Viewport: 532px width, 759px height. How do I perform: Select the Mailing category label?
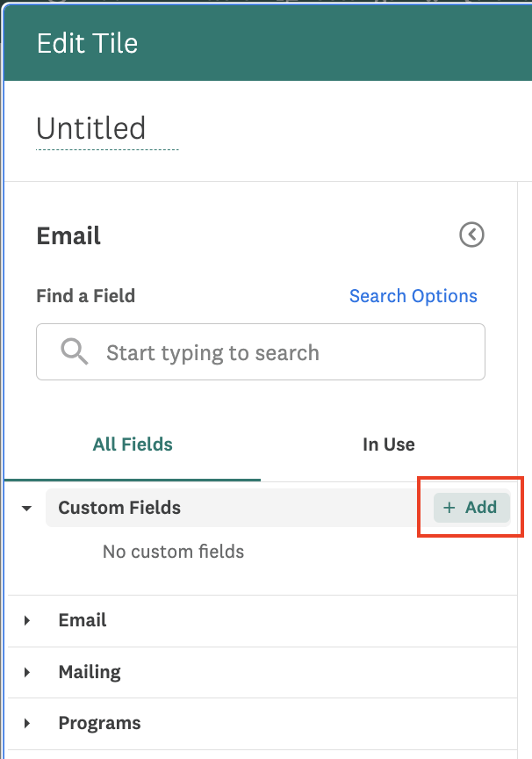tap(90, 672)
